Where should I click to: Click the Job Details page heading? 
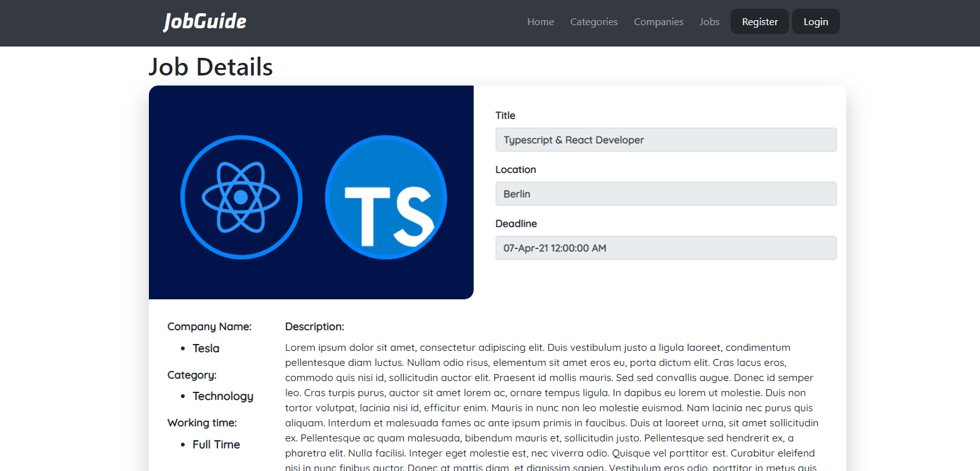coord(210,67)
